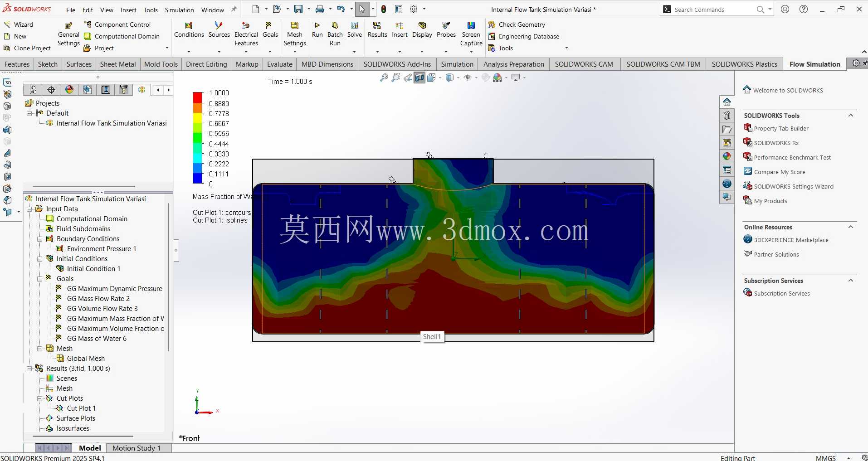This screenshot has height=461, width=868.
Task: Select Surface Plots in results tree
Action: point(71,418)
